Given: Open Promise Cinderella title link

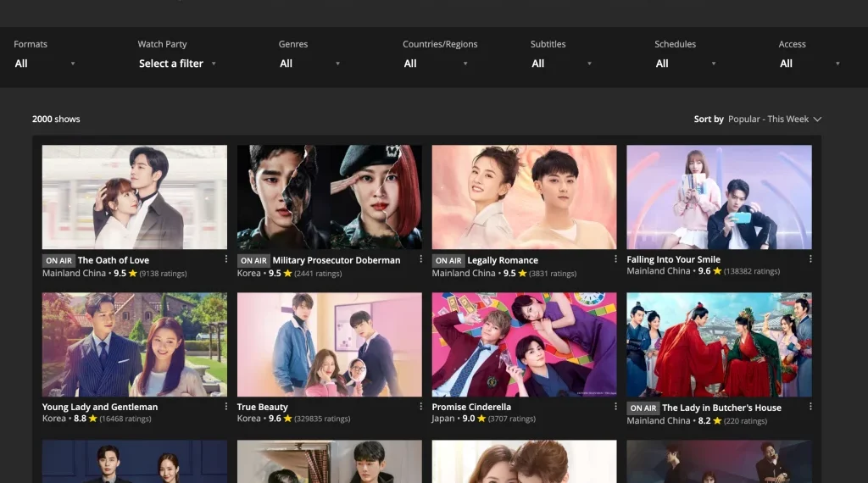Looking at the screenshot, I should pyautogui.click(x=471, y=407).
